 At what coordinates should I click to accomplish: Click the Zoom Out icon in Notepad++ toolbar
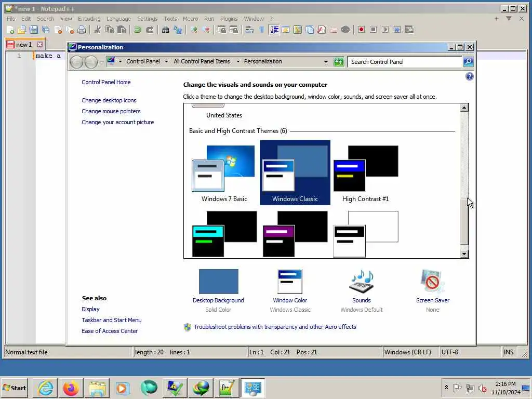click(206, 30)
